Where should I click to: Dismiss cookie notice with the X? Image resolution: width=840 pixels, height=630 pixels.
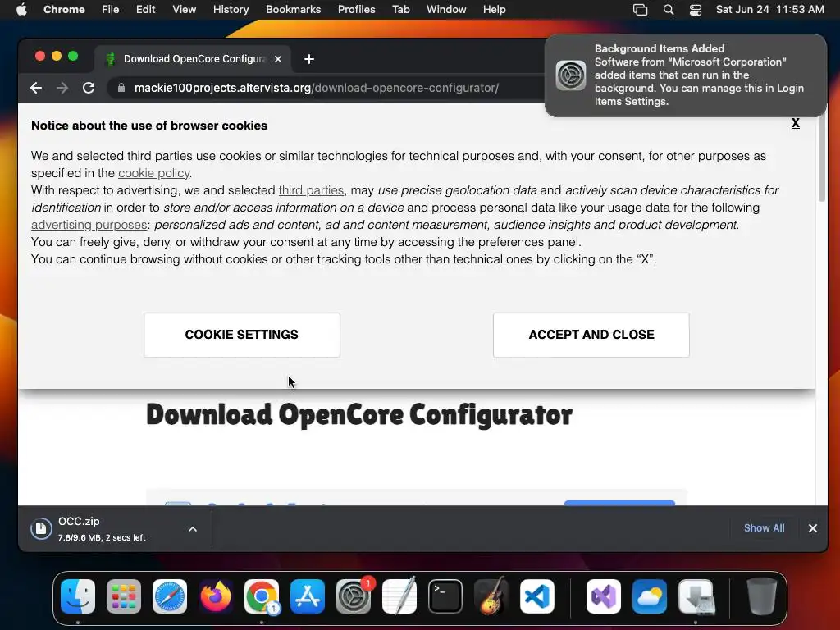point(796,123)
